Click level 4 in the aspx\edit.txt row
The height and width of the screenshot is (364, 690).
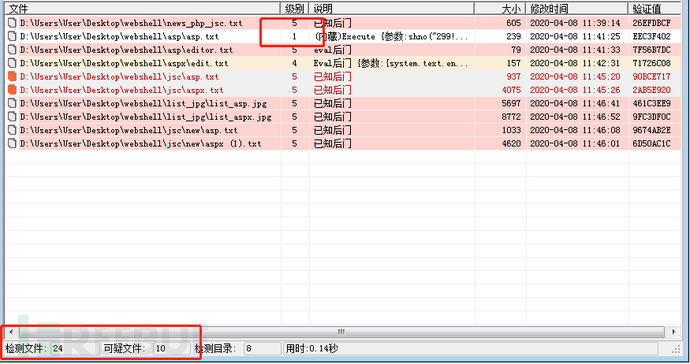[294, 63]
